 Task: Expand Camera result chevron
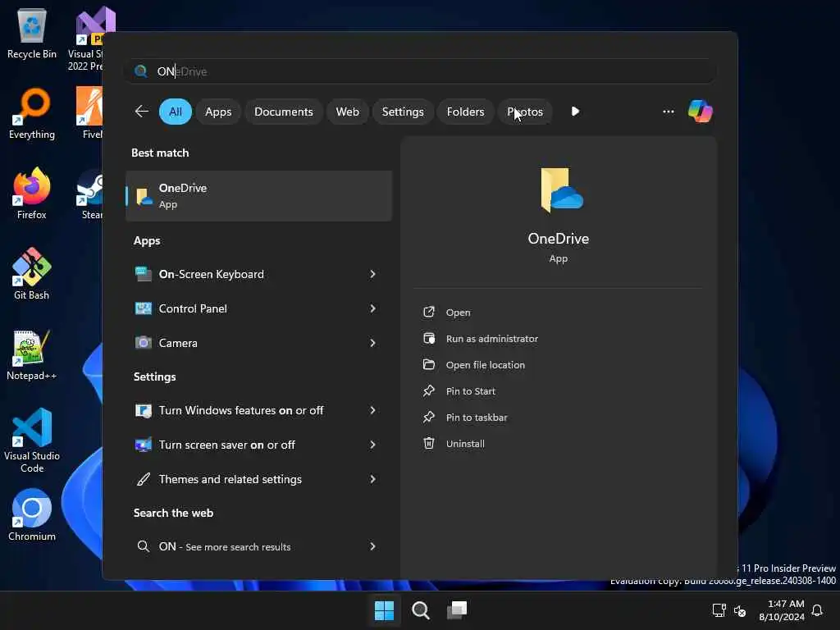tap(372, 343)
